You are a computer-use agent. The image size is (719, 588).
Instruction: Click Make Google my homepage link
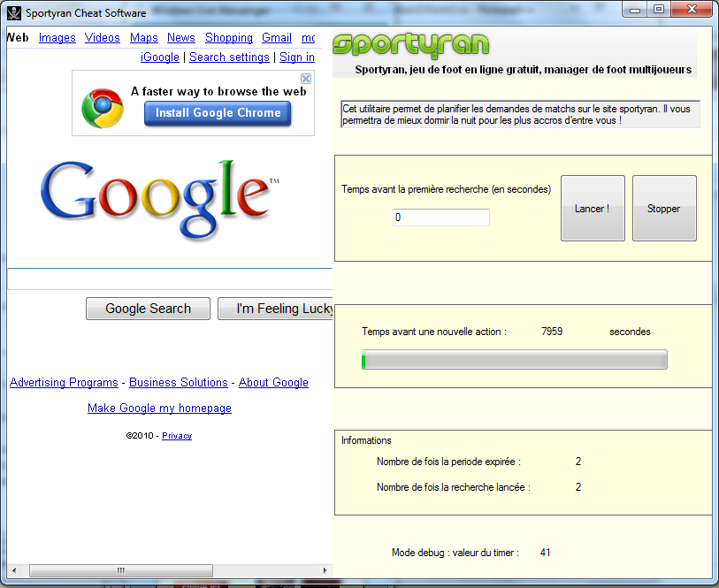(159, 408)
